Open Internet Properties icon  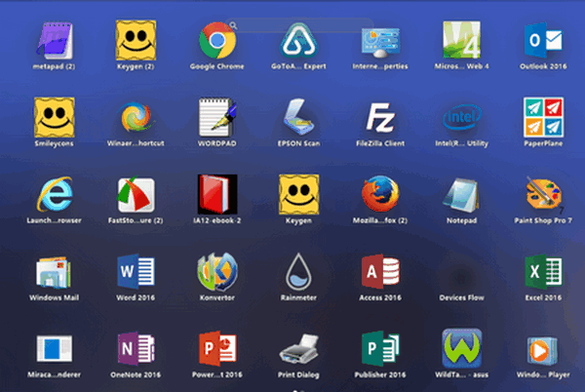coord(380,42)
